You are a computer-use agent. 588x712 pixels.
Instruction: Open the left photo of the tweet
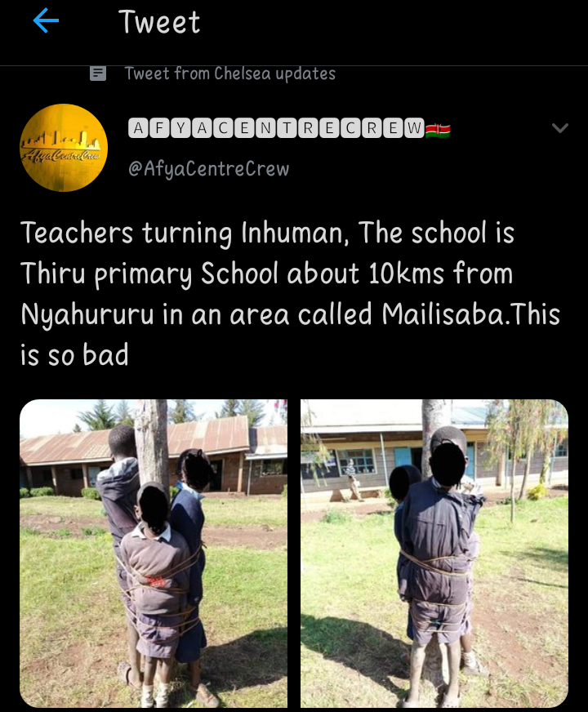154,554
